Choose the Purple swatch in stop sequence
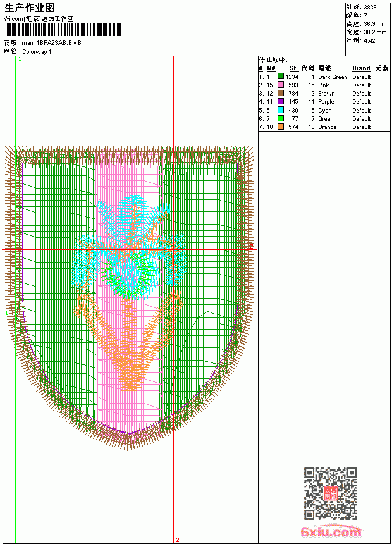 coord(281,101)
